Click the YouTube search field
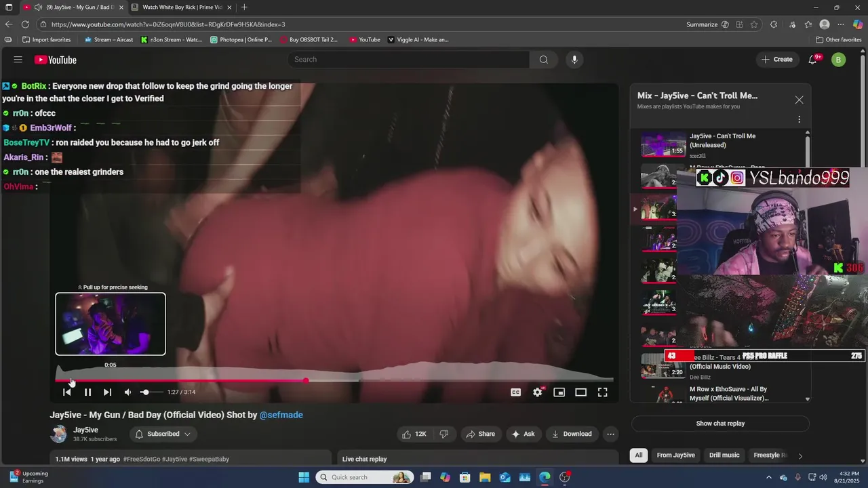The width and height of the screenshot is (868, 488). 409,60
